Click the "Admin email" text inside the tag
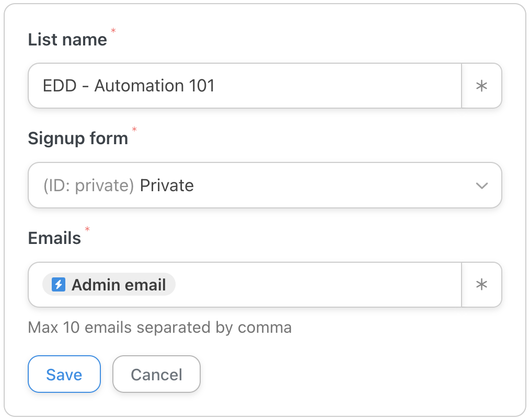The width and height of the screenshot is (530, 420). [x=119, y=285]
